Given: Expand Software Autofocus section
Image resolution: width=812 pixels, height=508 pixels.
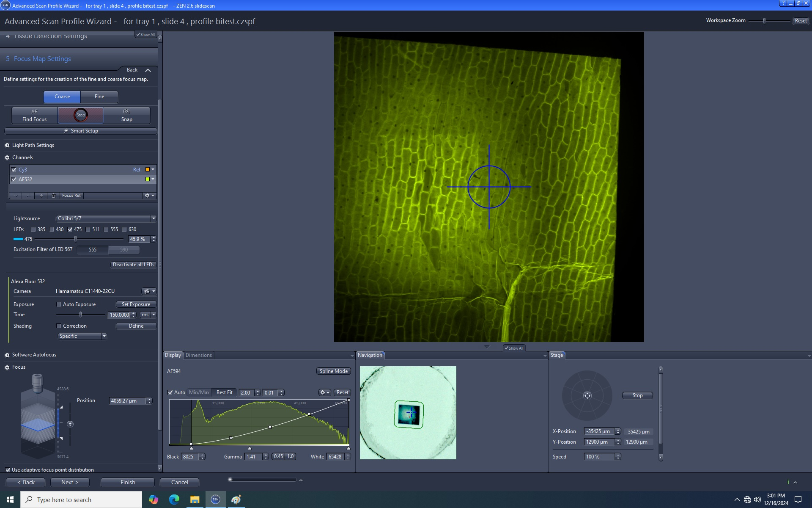Looking at the screenshot, I should tap(7, 355).
